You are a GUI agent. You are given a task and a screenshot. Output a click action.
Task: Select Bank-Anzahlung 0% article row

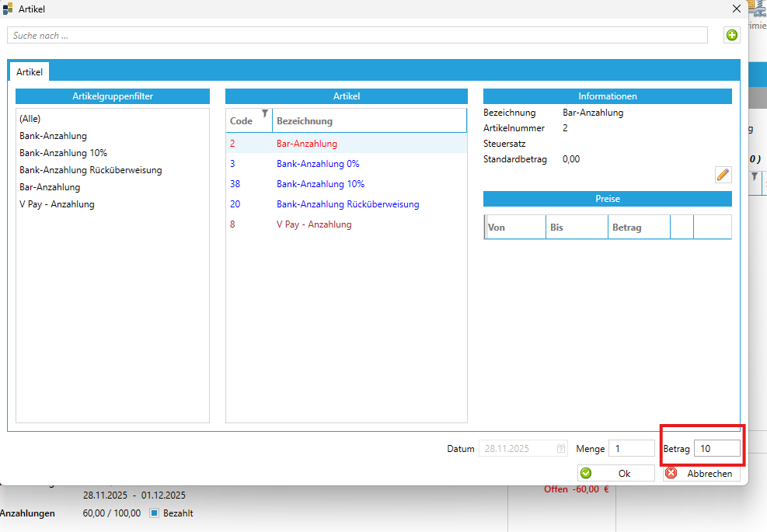coord(318,164)
